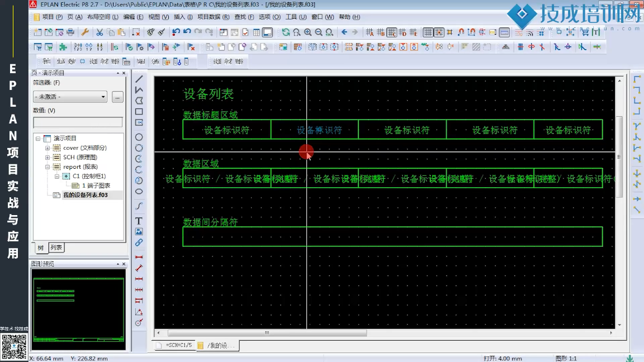Click the Print icon in toolbar
The width and height of the screenshot is (644, 362).
70,32
